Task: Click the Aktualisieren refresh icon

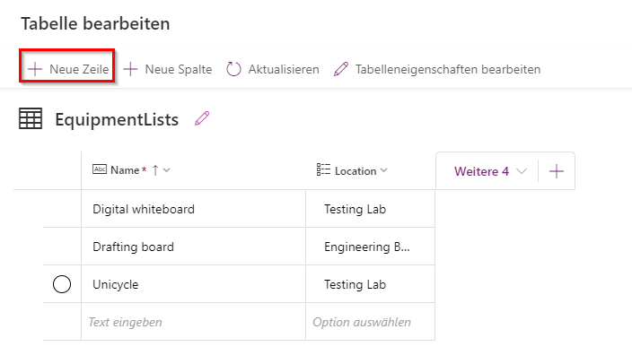Action: coord(233,69)
